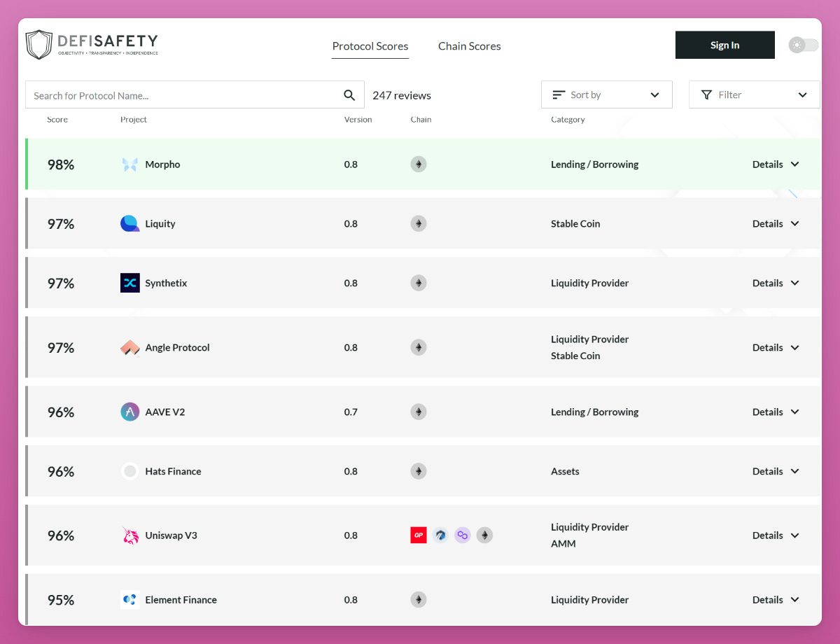Expand Details for Liquity
The image size is (840, 644).
click(x=776, y=224)
